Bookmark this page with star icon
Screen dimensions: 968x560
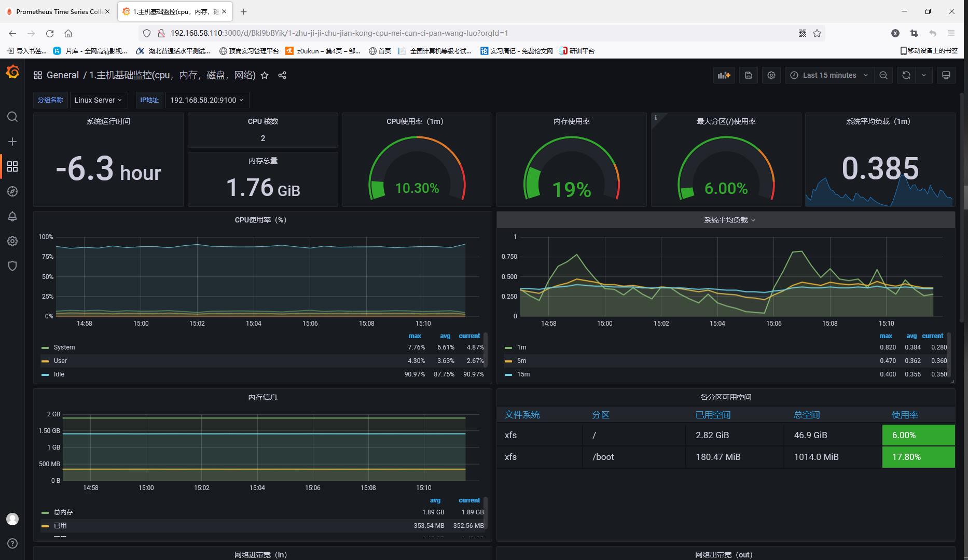coord(818,33)
